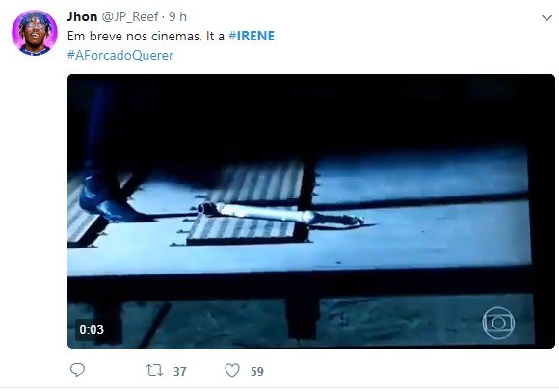Open the @JP_Reef handle
The height and width of the screenshot is (392, 559).
[130, 17]
